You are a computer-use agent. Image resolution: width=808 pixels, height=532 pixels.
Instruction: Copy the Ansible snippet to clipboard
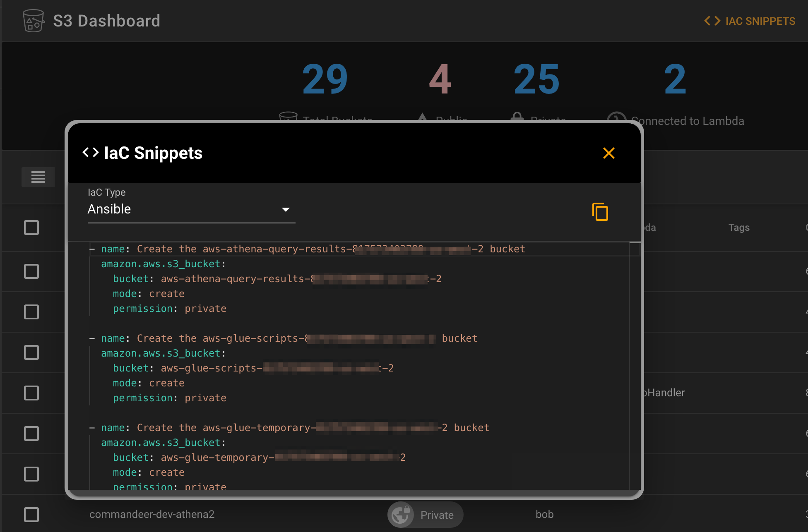point(600,212)
